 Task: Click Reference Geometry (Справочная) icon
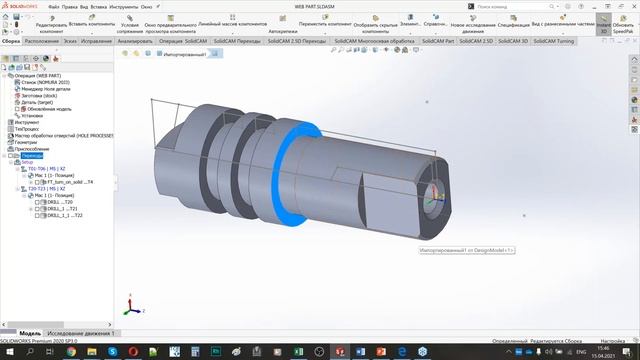(436, 17)
